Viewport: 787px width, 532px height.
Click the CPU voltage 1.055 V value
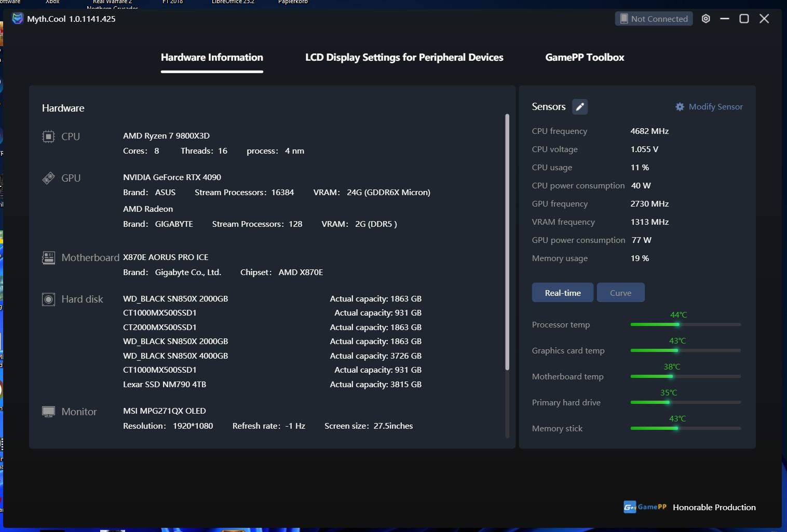(644, 149)
